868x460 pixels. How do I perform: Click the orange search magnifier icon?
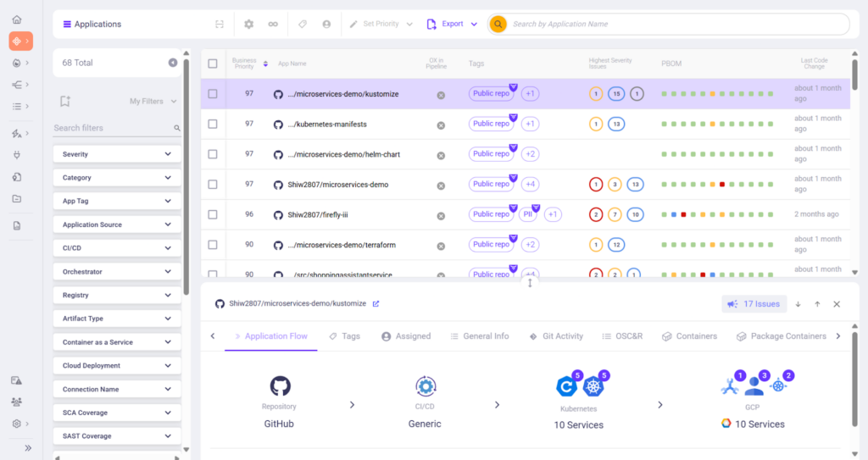pyautogui.click(x=498, y=25)
